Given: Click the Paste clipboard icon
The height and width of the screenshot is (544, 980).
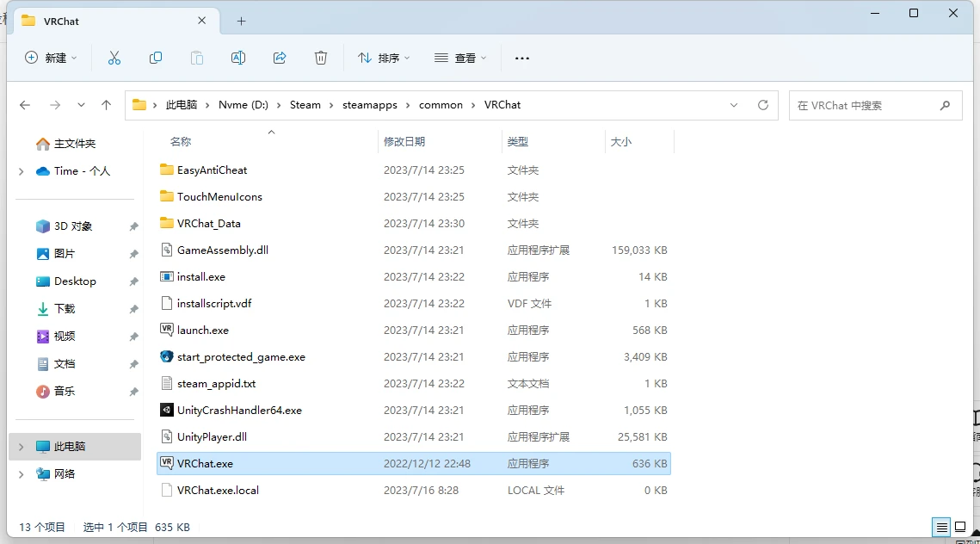Looking at the screenshot, I should 197,59.
